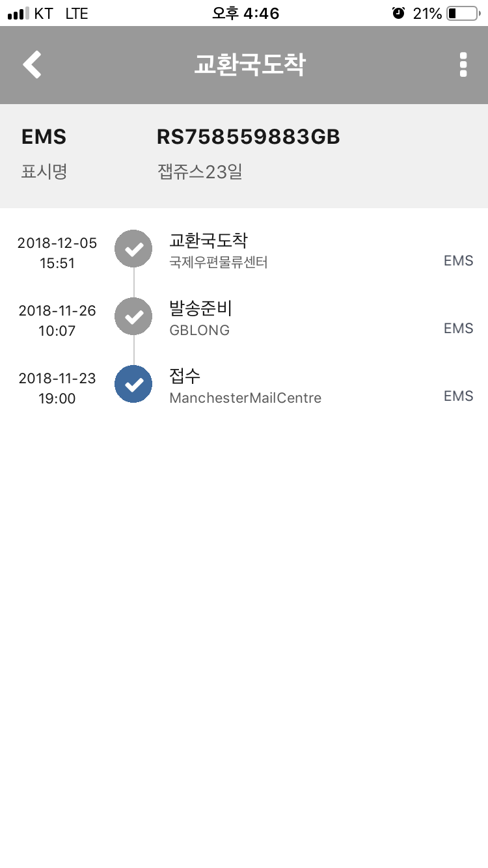The height and width of the screenshot is (868, 488).
Task: Open the three-dot more options menu
Action: point(463,65)
